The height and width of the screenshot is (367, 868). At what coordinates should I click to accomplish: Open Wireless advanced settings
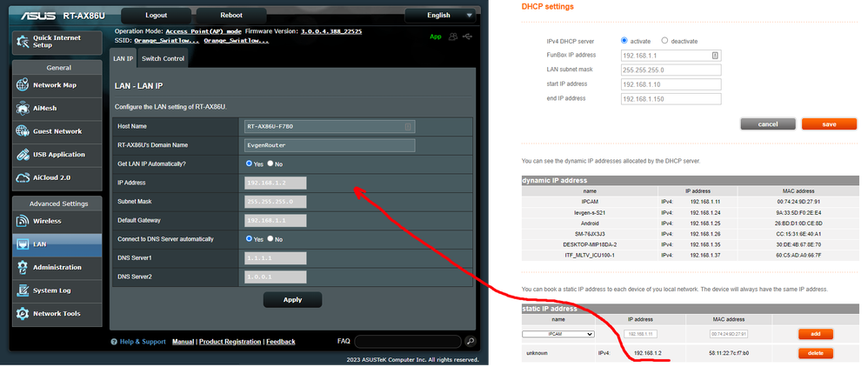[x=57, y=222]
